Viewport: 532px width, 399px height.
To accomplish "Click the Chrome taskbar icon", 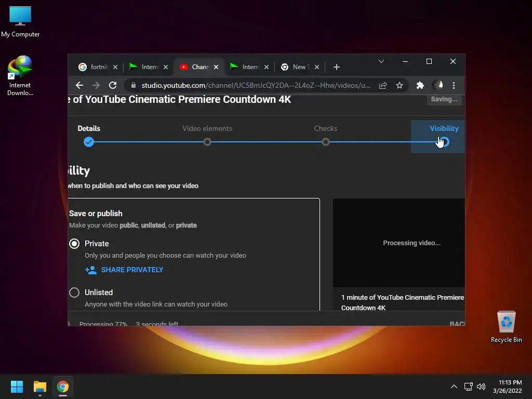I will pyautogui.click(x=63, y=387).
